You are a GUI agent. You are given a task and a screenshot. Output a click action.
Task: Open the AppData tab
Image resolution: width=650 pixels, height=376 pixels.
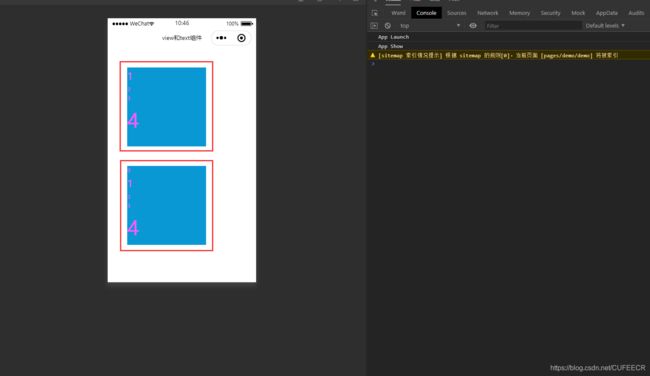606,13
